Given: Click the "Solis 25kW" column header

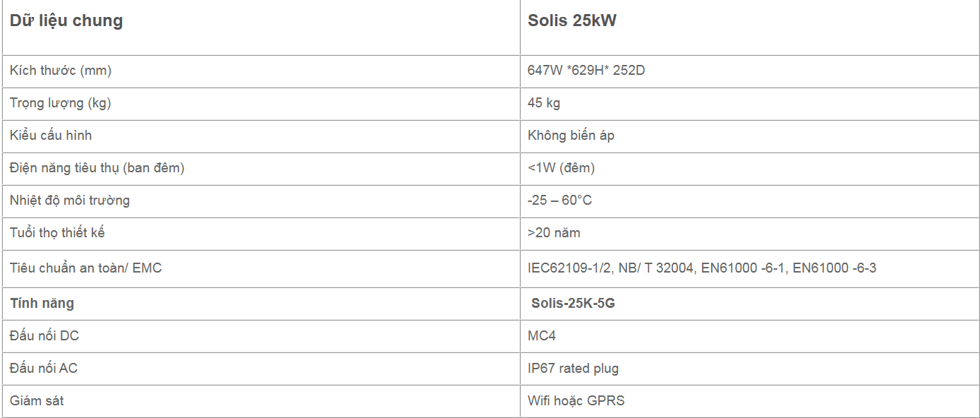Looking at the screenshot, I should click(572, 21).
